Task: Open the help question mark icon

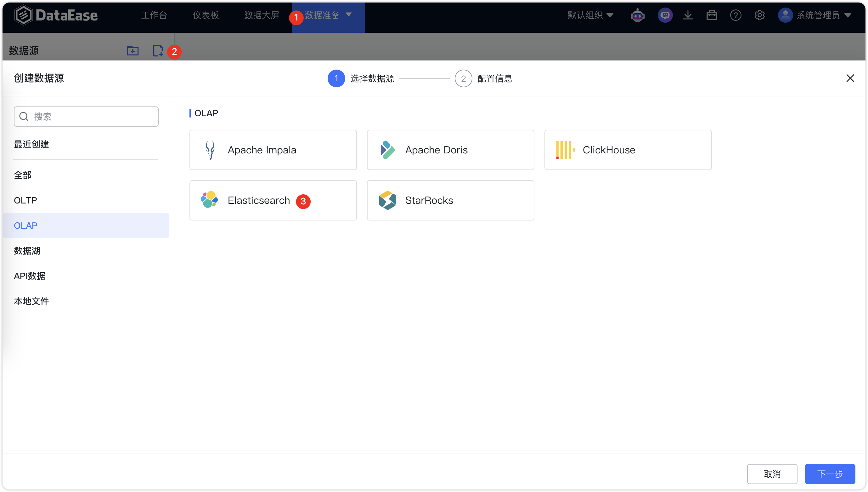Action: [x=736, y=15]
